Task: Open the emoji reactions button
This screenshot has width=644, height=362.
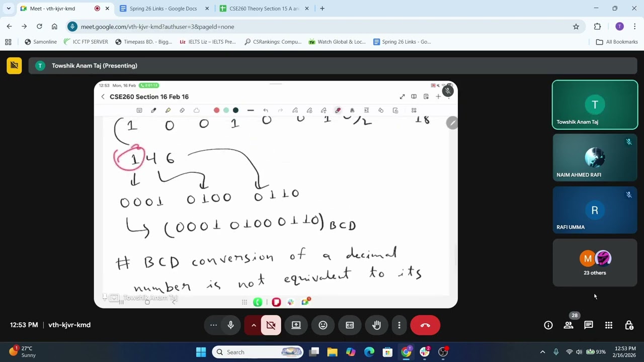Action: pyautogui.click(x=323, y=325)
